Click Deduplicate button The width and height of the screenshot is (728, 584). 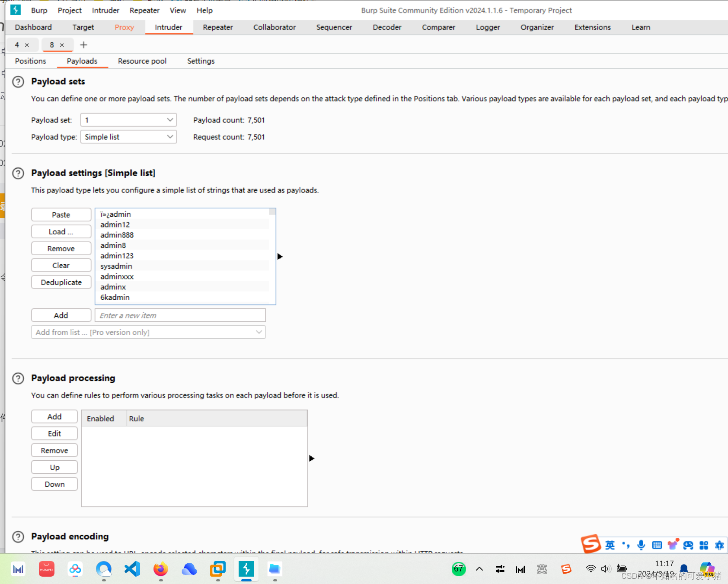[x=61, y=282]
